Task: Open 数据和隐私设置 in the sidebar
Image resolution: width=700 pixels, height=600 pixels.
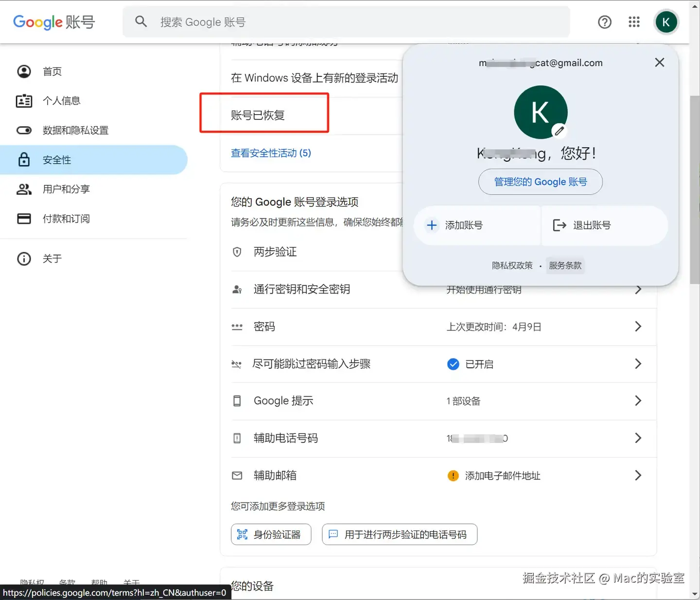Action: click(x=94, y=130)
